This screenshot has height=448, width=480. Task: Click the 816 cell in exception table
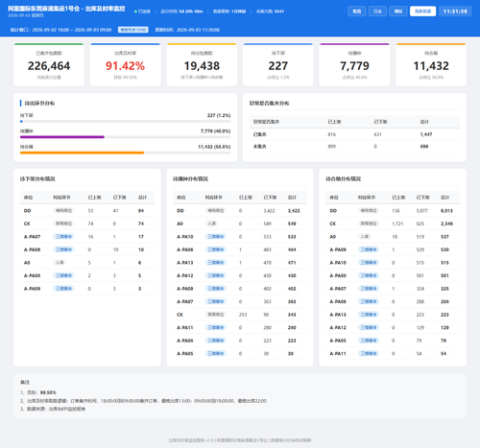[x=332, y=134]
